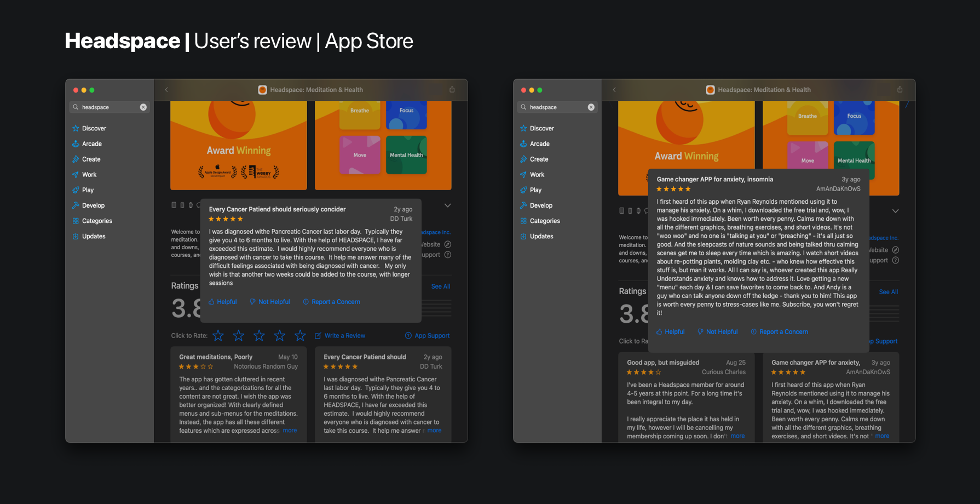The width and height of the screenshot is (980, 504).
Task: Report a Concern on AmAnDaKnOwS's popup review
Action: pos(780,332)
